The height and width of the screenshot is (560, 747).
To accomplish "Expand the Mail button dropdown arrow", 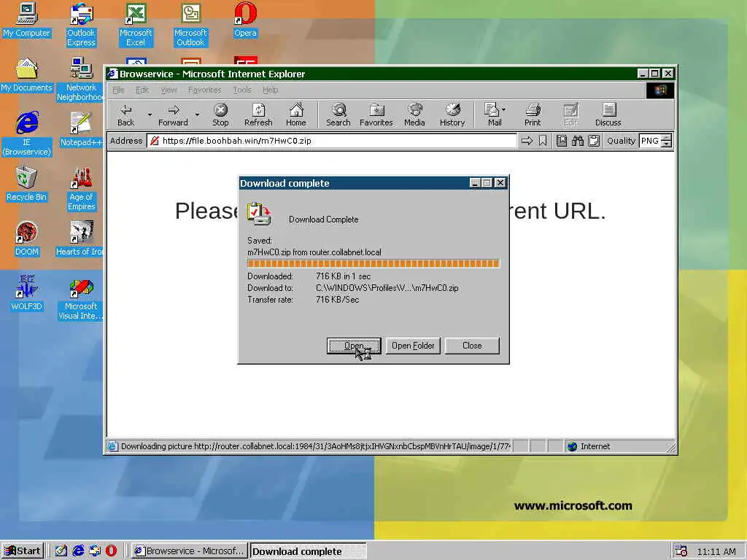I will pyautogui.click(x=504, y=109).
